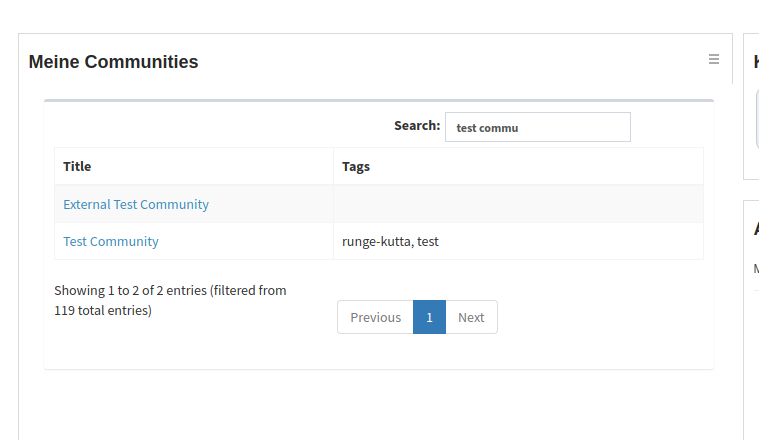Open the Test Community link

(111, 241)
